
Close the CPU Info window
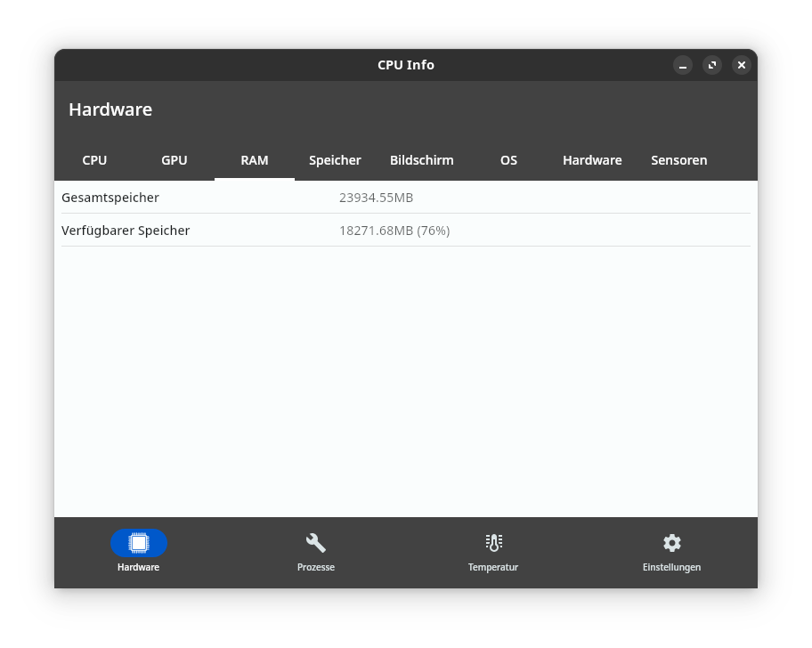tap(741, 65)
